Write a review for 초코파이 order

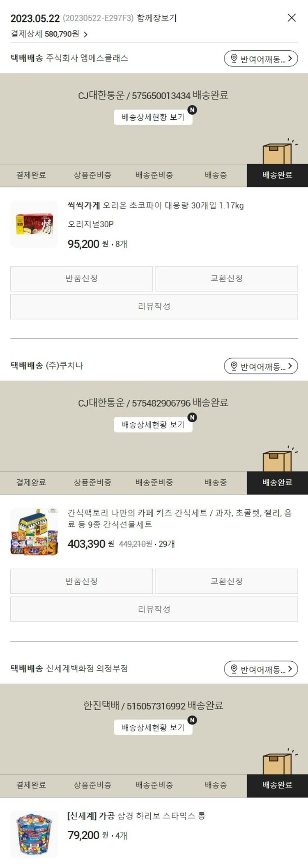(x=154, y=307)
